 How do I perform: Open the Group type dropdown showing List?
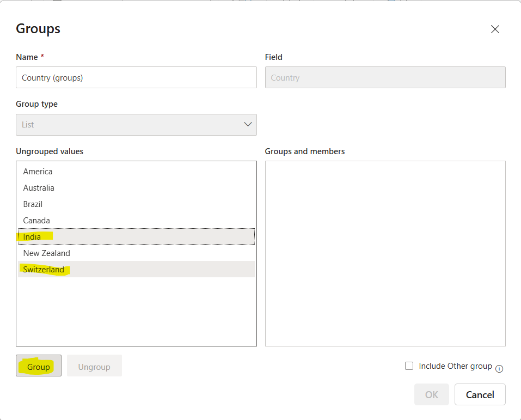tap(136, 125)
